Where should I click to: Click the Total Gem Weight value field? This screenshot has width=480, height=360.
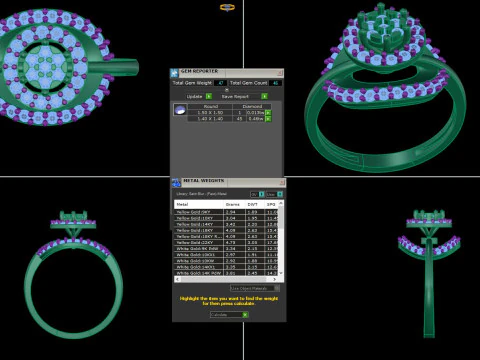220,83
